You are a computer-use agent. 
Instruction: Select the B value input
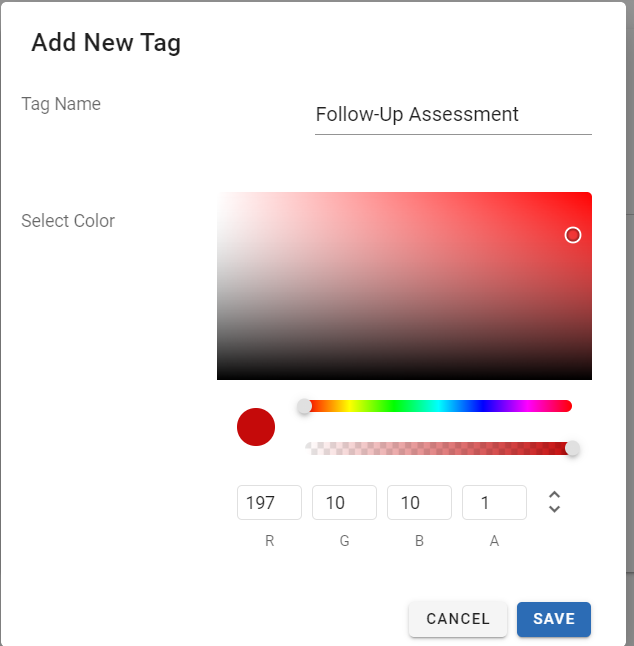419,503
